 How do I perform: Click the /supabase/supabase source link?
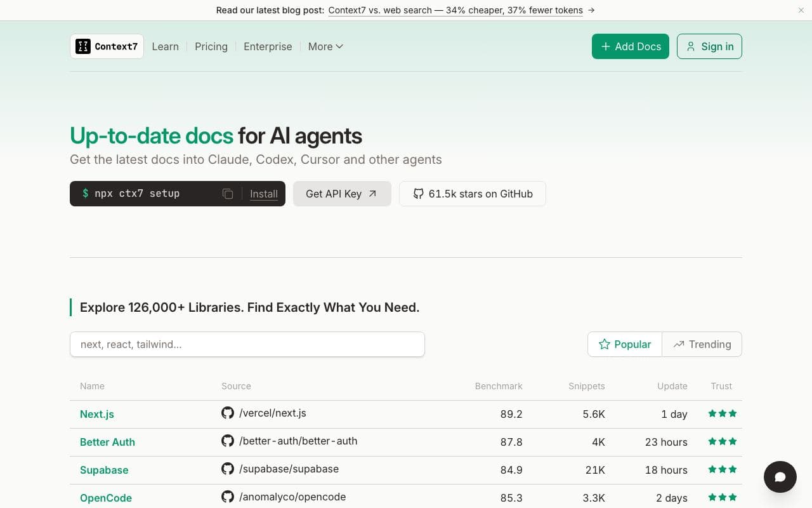pos(289,469)
